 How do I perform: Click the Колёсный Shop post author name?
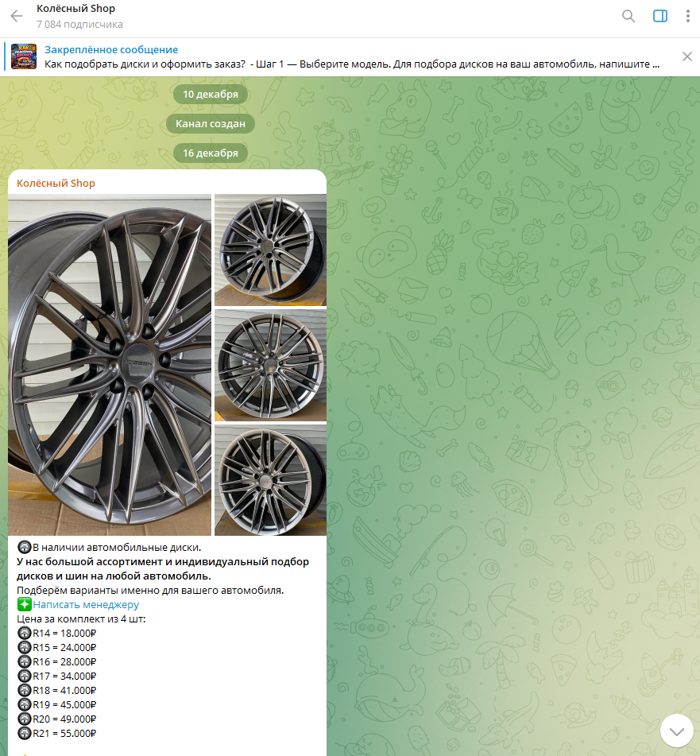56,184
